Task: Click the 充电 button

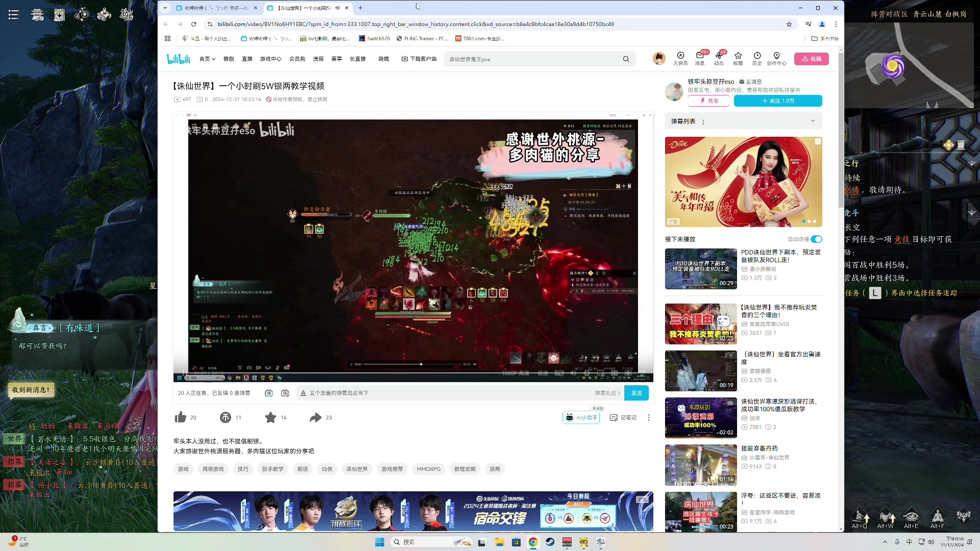Action: 708,101
